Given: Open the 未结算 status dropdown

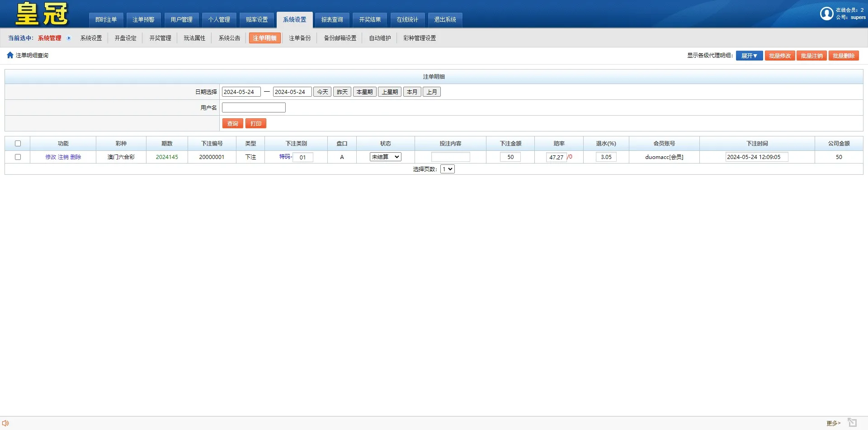Looking at the screenshot, I should [385, 157].
